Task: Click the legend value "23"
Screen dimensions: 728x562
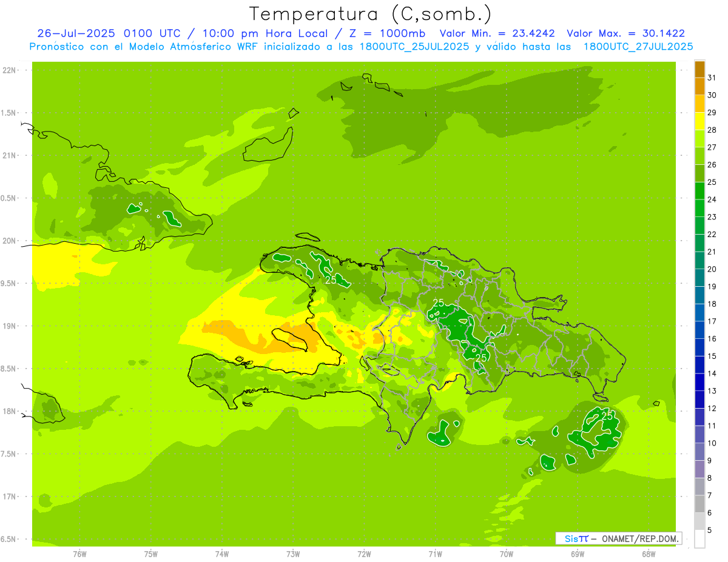Action: click(712, 217)
